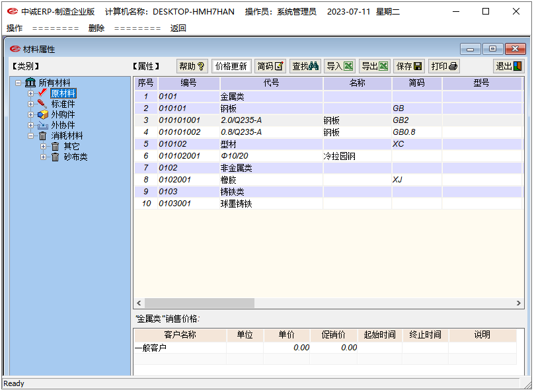Click horizontal scrollbar left arrow
Image resolution: width=534 pixels, height=392 pixels.
click(x=139, y=303)
